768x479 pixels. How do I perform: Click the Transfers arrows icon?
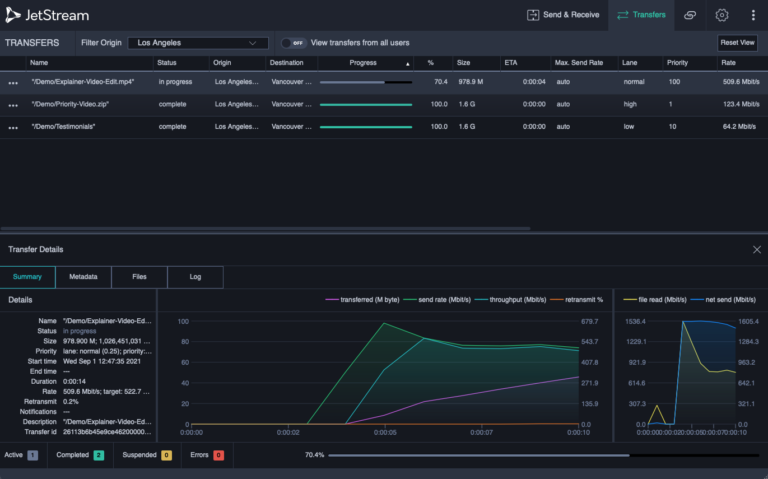click(x=623, y=15)
